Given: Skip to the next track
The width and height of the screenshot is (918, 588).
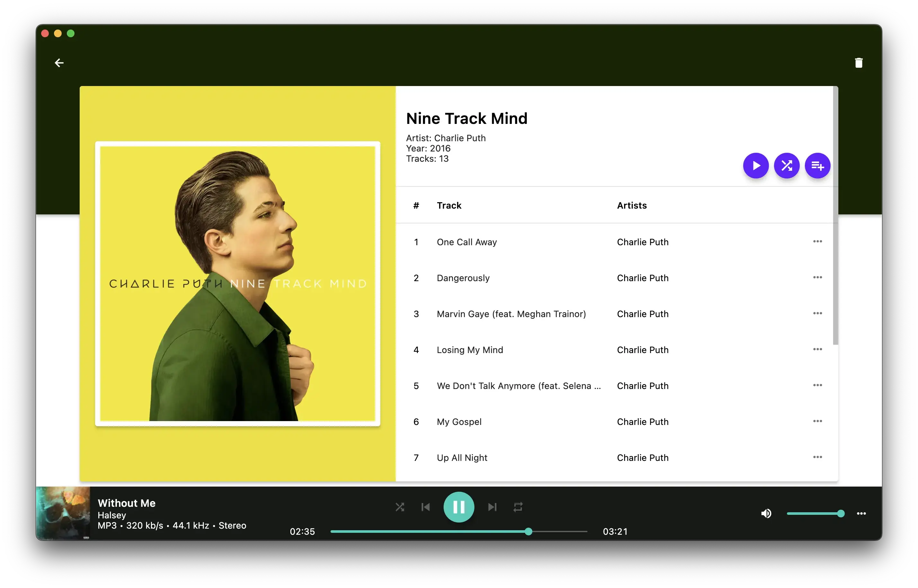Looking at the screenshot, I should [x=492, y=507].
